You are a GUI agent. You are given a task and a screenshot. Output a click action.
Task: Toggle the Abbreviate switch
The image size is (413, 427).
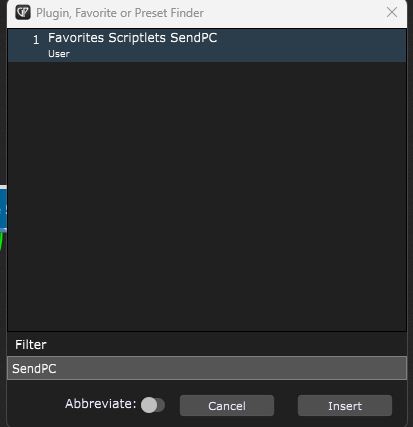tap(153, 405)
